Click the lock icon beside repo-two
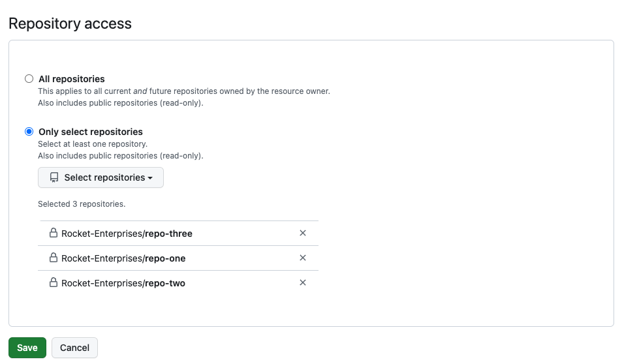 pos(54,282)
